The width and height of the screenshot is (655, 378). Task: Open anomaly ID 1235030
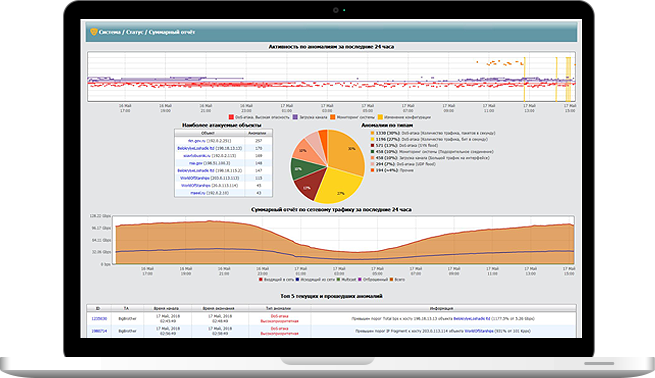pos(99,319)
